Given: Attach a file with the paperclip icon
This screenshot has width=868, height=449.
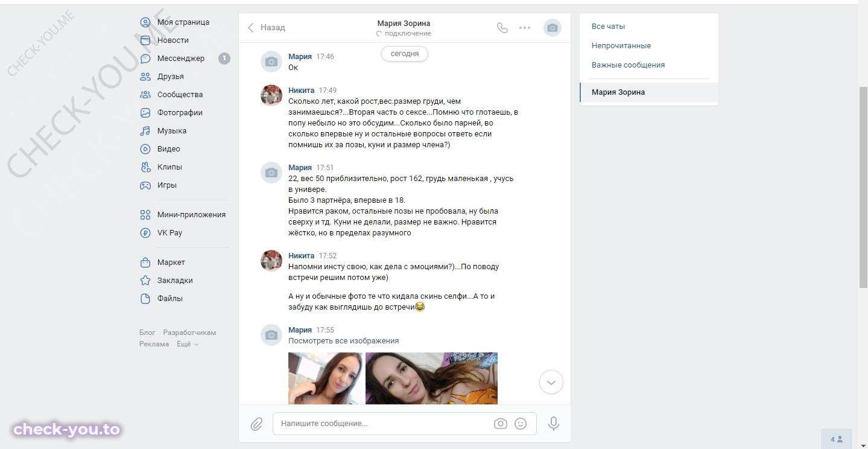Looking at the screenshot, I should 256,424.
